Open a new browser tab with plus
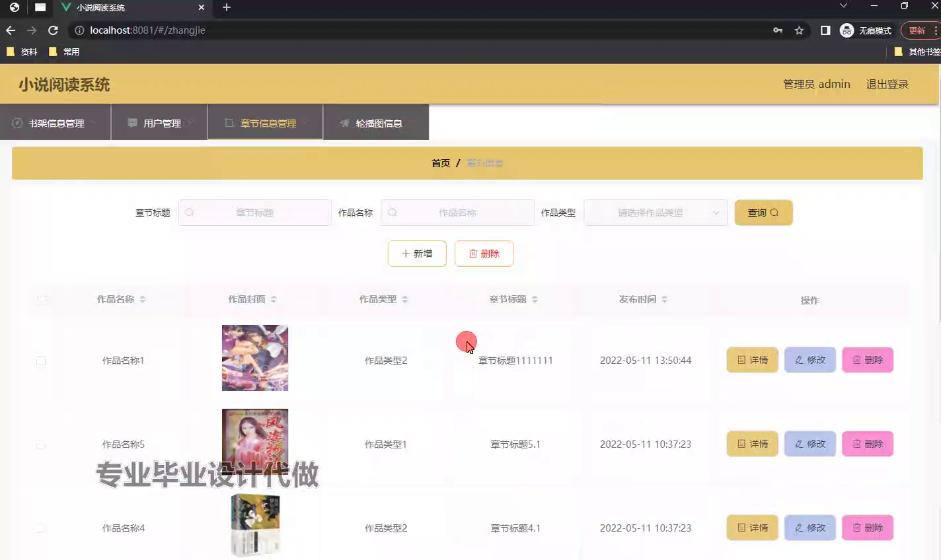This screenshot has width=941, height=560. point(227,7)
